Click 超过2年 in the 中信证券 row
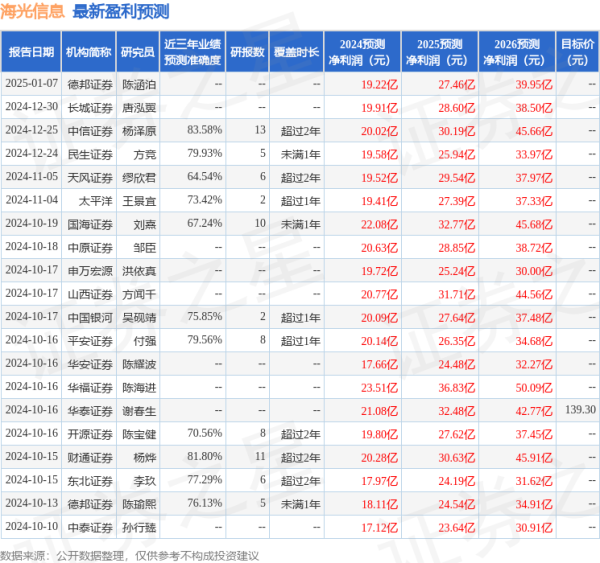 pos(301,131)
